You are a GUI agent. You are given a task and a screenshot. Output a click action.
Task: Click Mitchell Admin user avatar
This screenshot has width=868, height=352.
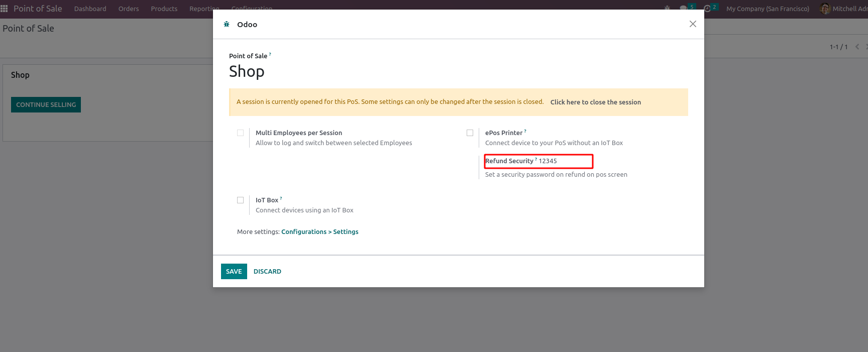click(x=825, y=9)
